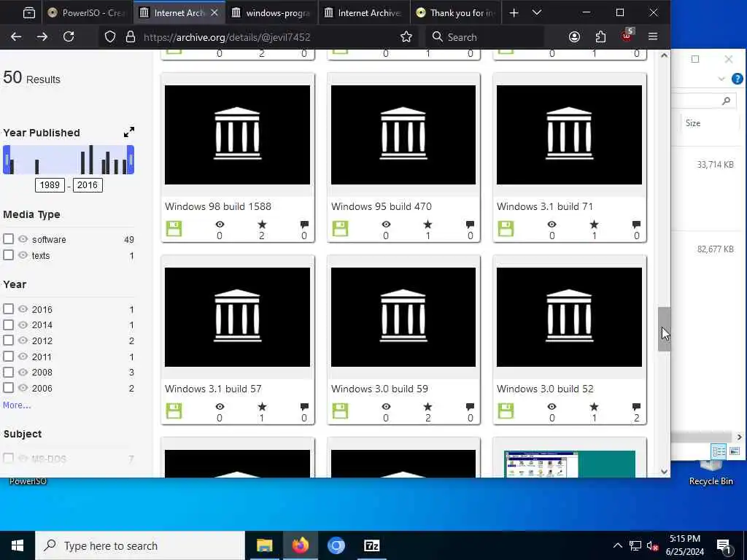
Task: Open the blue circular taskbar app
Action: coord(336,545)
